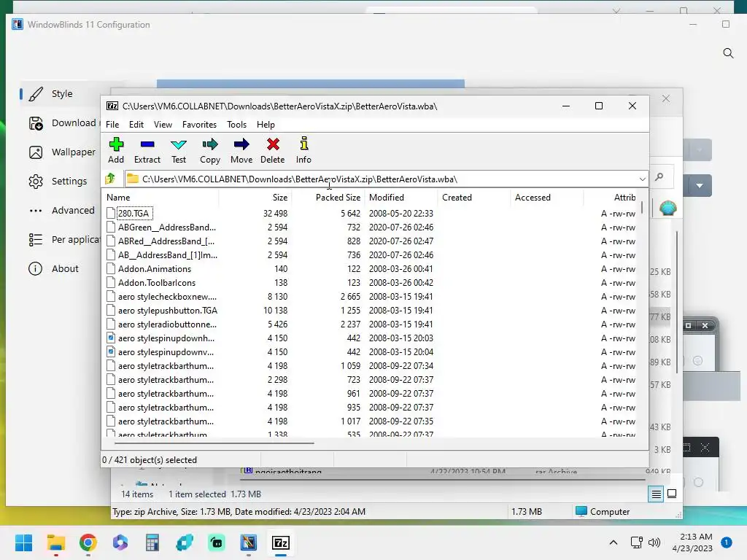Open Calculator from the taskbar
Screen dimensions: 747x560
(152, 542)
